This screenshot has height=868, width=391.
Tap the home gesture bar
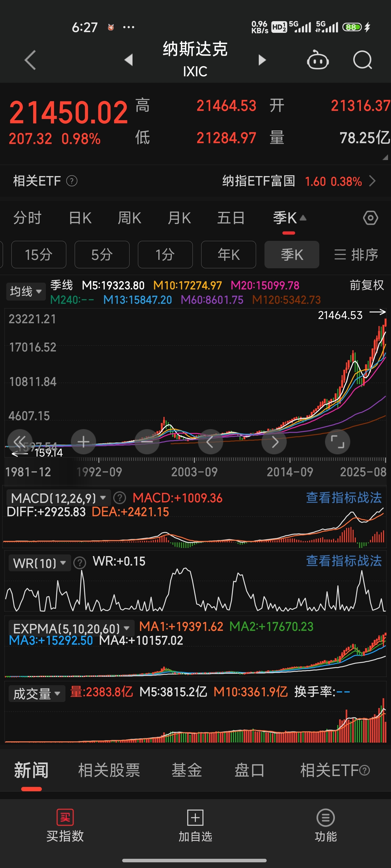click(x=194, y=860)
